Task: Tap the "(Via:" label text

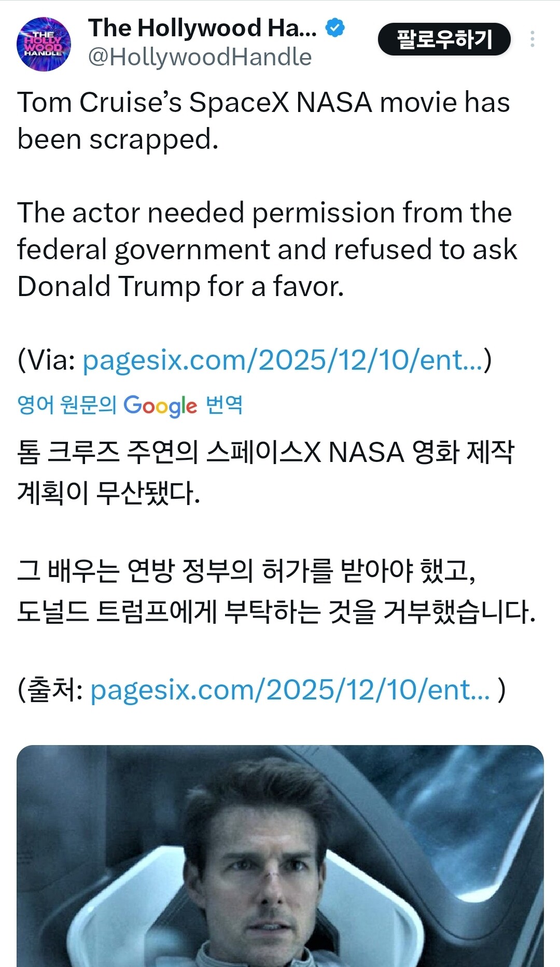Action: [47, 360]
